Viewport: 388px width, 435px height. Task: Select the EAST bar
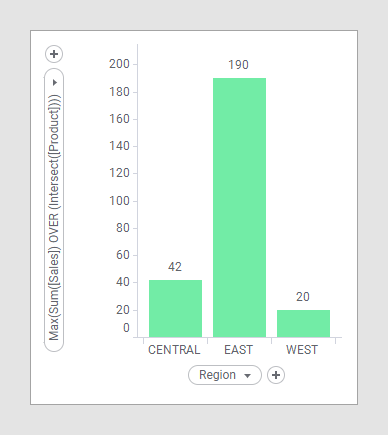[239, 208]
